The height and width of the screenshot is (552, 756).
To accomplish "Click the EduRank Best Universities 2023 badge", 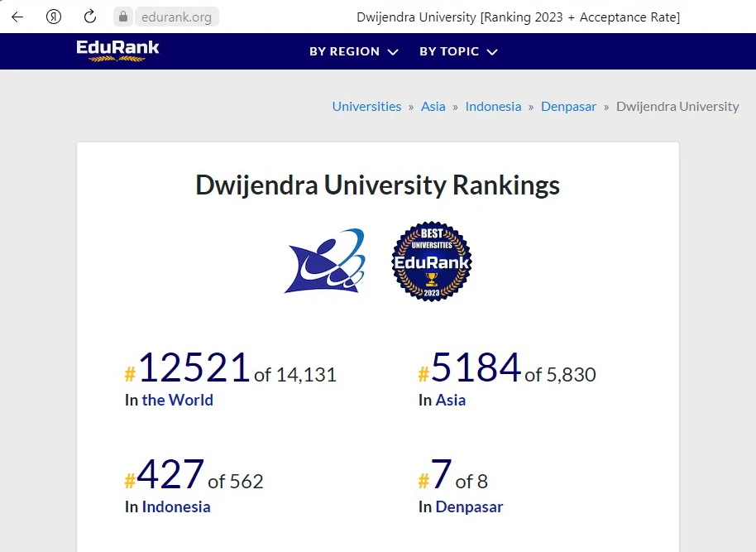I will click(432, 261).
